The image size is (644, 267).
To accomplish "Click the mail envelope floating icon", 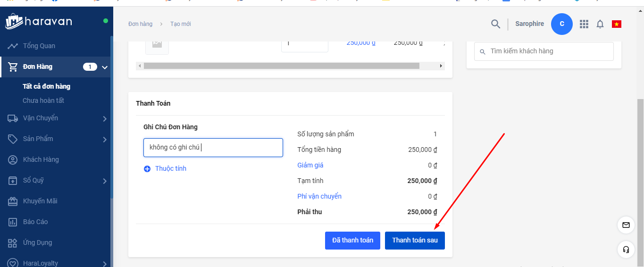I will 626,225.
